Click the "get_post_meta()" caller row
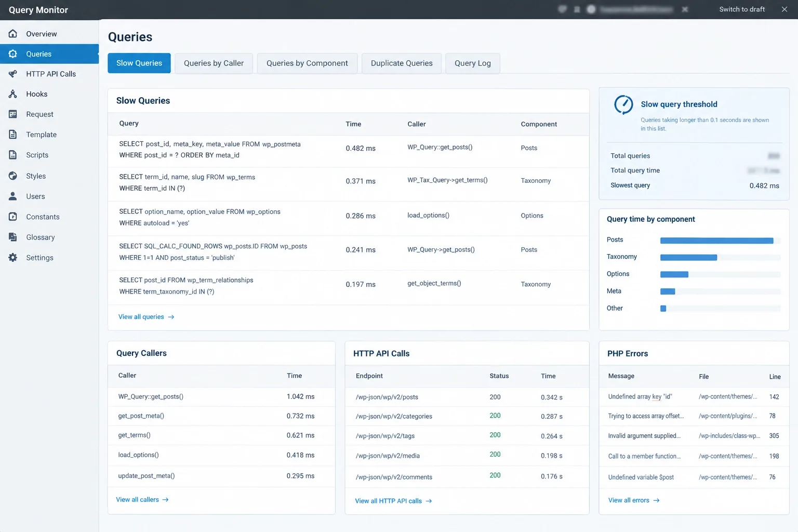Screen dimensions: 798x532 (221, 416)
